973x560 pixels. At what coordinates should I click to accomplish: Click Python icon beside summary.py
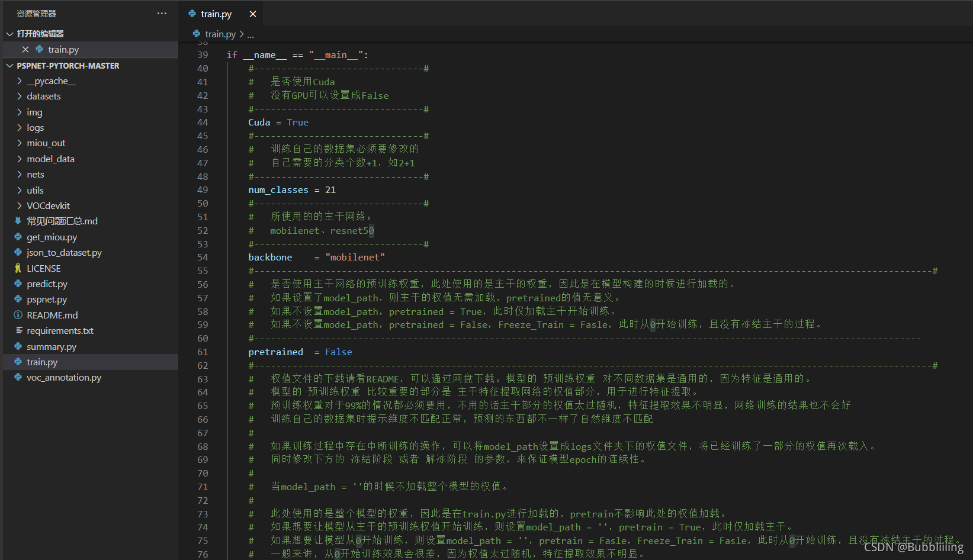click(x=18, y=346)
